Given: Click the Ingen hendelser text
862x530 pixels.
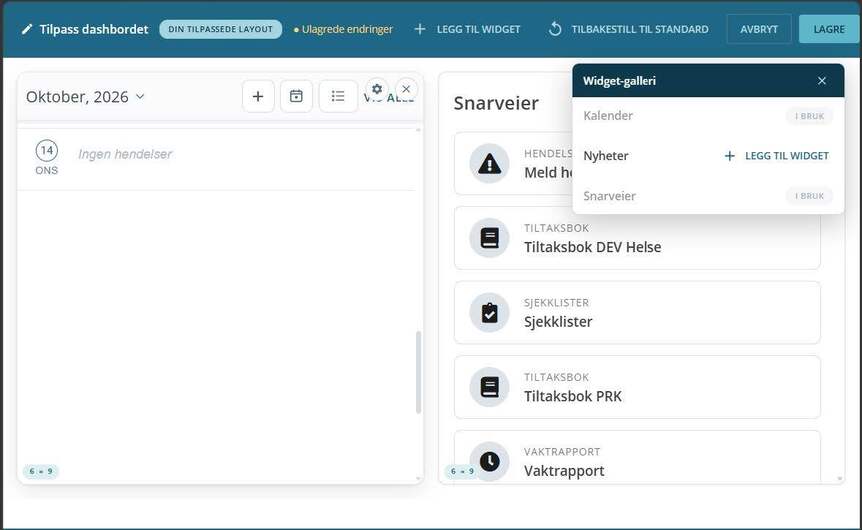Looking at the screenshot, I should (x=125, y=154).
